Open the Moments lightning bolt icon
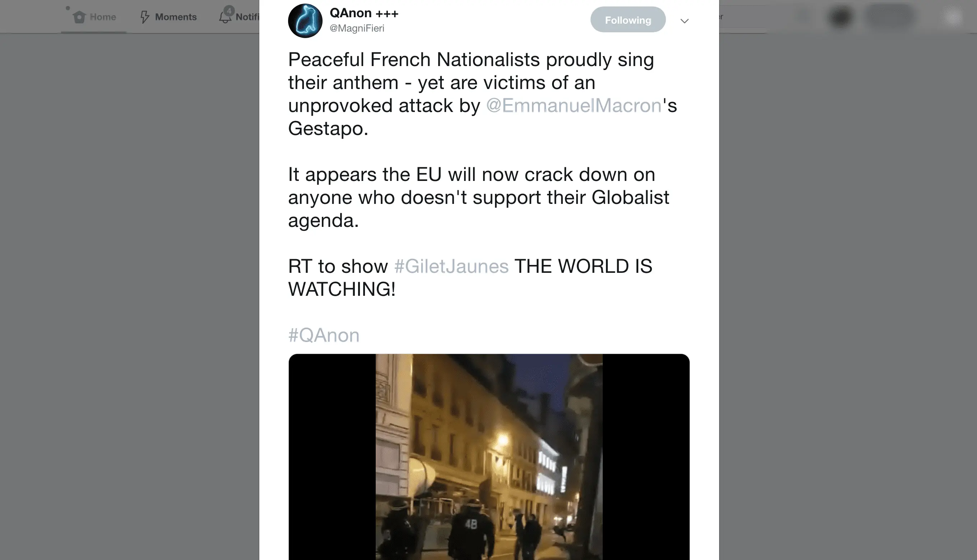This screenshot has width=977, height=560. click(x=145, y=17)
